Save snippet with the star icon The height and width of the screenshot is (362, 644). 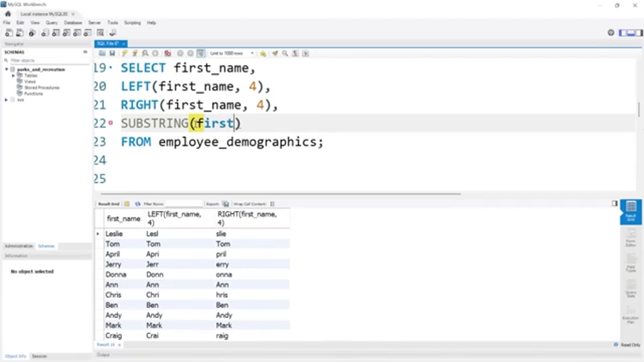coord(263,53)
